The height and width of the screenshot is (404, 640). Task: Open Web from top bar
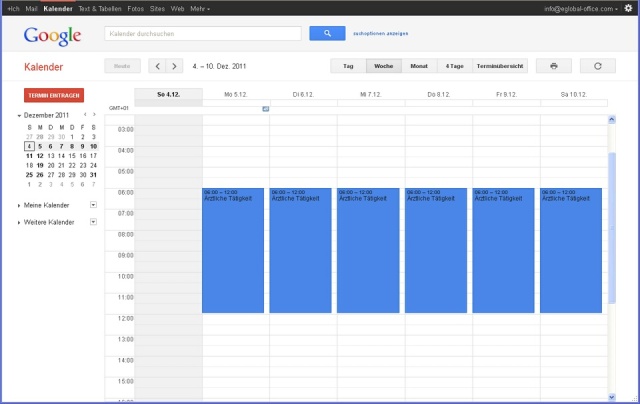click(178, 9)
